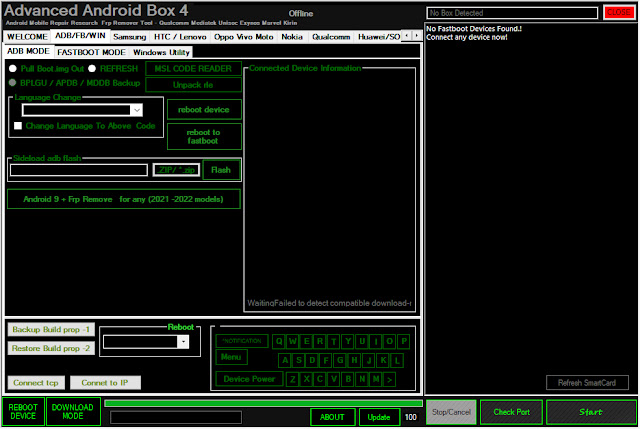Image resolution: width=640 pixels, height=429 pixels.
Task: Click the Start button
Action: (x=591, y=412)
